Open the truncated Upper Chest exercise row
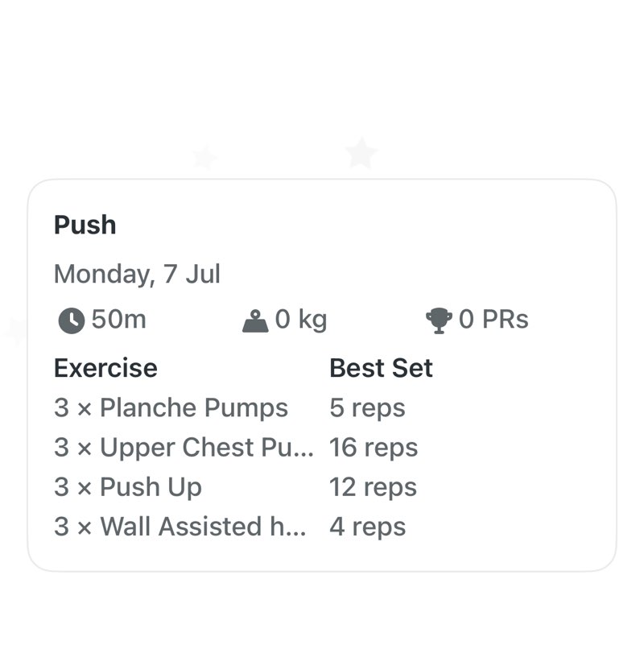The image size is (644, 645). coord(184,448)
